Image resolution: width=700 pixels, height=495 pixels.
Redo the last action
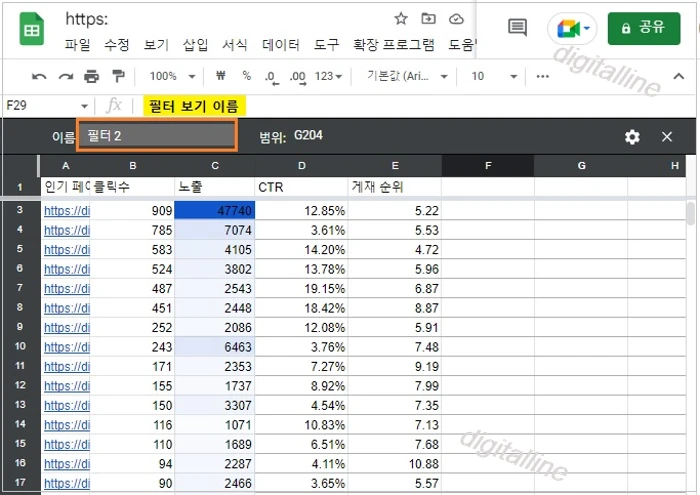(66, 77)
